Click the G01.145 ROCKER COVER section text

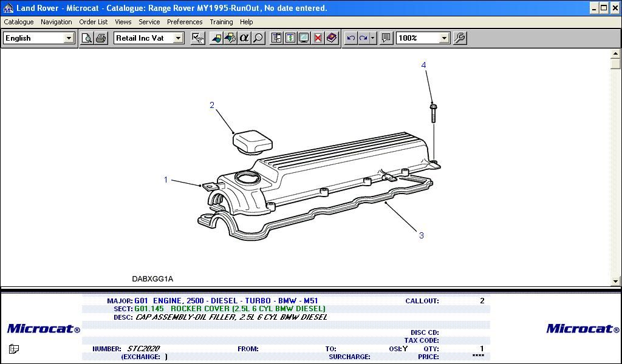pos(230,309)
